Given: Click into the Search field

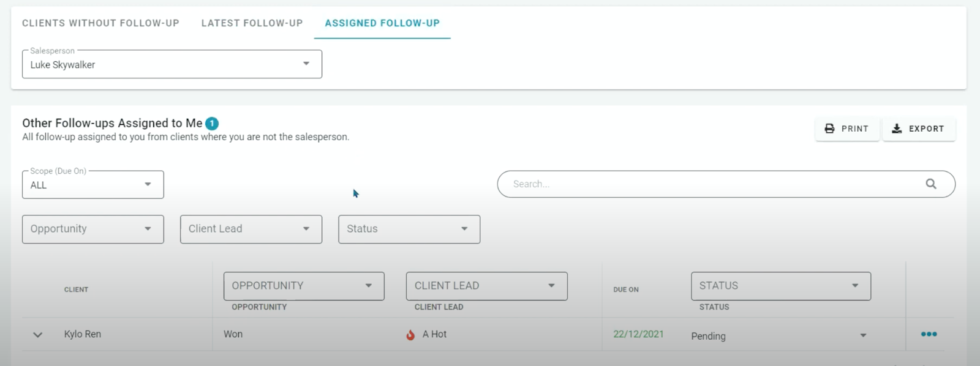Looking at the screenshot, I should click(x=710, y=184).
